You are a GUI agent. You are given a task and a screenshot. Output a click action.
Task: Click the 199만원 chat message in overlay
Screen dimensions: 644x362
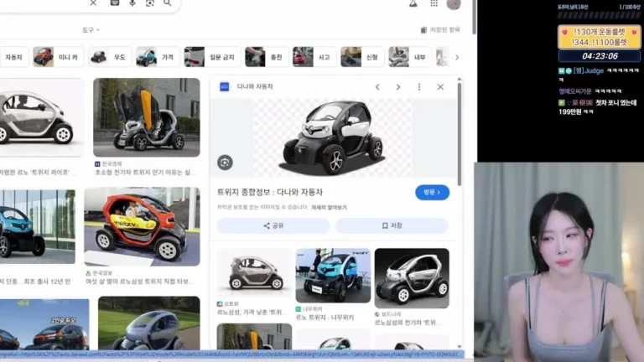click(x=598, y=106)
